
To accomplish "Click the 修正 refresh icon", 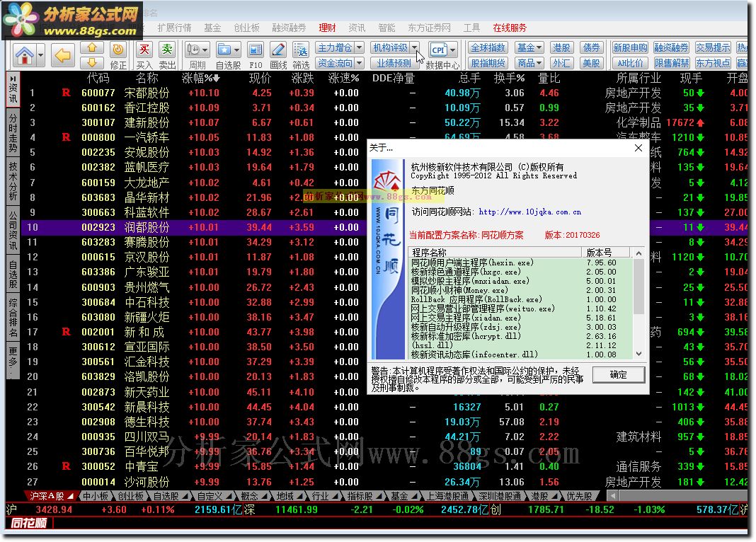I will [118, 55].
